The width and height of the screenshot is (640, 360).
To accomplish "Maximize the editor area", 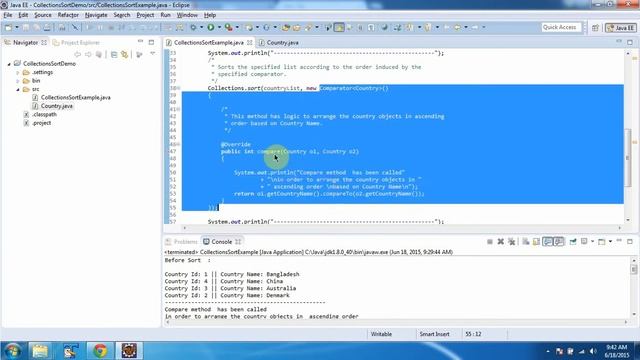I will pos(630,42).
